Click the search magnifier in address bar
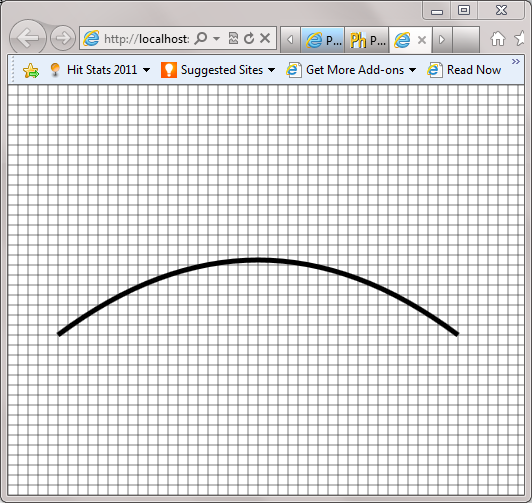This screenshot has width=532, height=503. coord(201,38)
